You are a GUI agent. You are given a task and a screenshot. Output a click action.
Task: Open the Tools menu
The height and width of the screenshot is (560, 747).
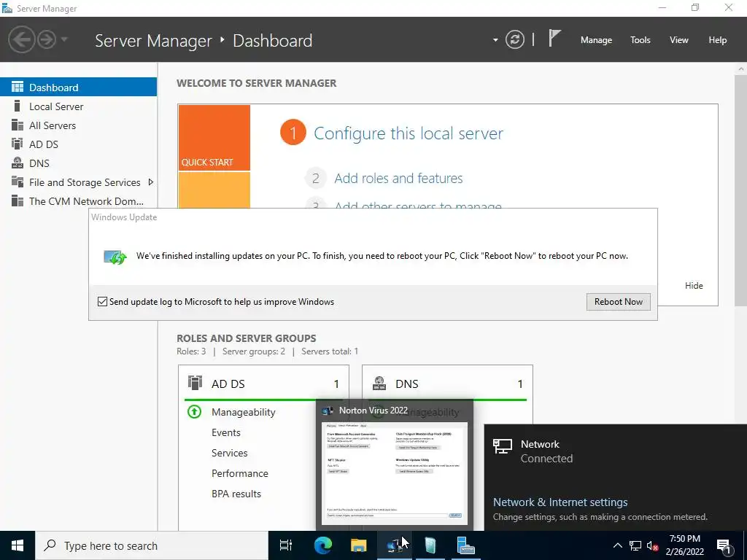click(x=640, y=40)
